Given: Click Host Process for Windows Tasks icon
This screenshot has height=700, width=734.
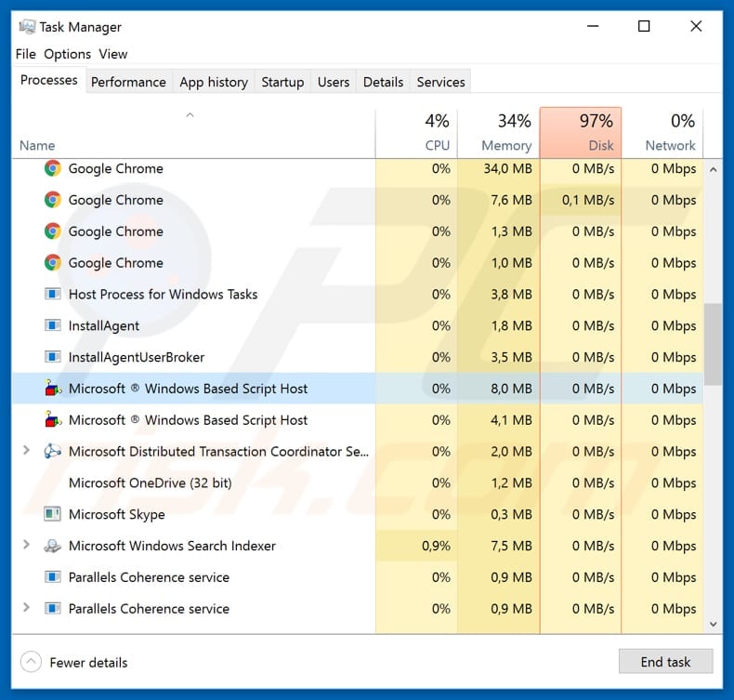Looking at the screenshot, I should pos(52,294).
